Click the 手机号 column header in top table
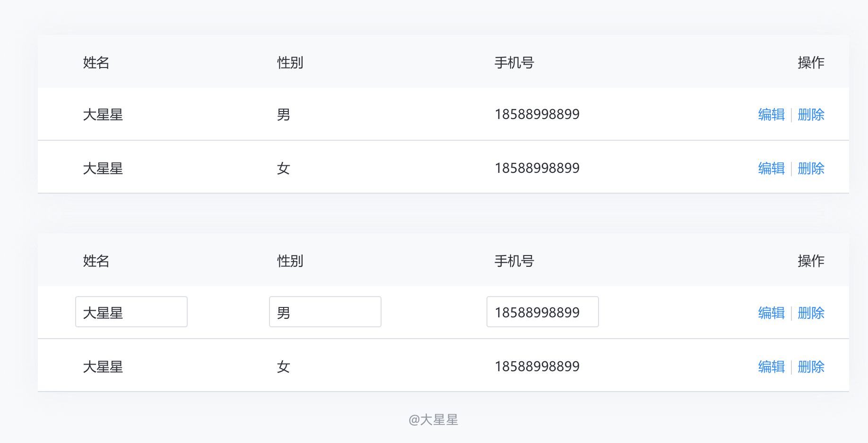This screenshot has height=443, width=868. click(514, 62)
